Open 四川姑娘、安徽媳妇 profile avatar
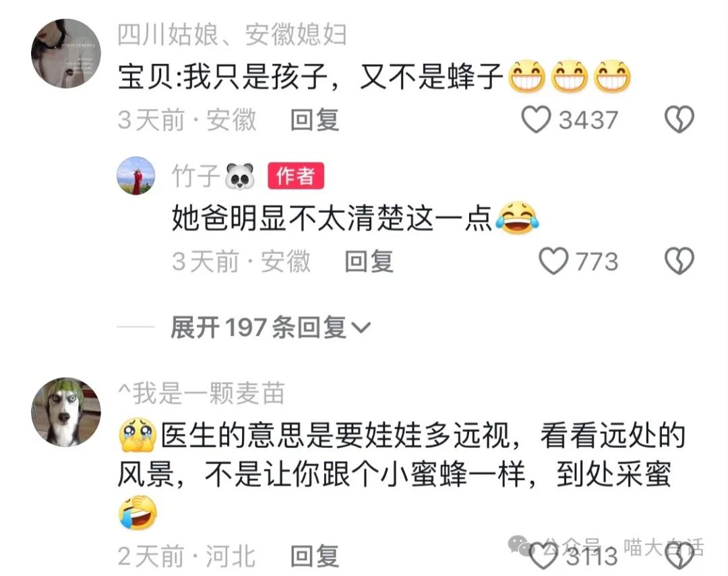This screenshot has height=576, width=728. [x=66, y=53]
